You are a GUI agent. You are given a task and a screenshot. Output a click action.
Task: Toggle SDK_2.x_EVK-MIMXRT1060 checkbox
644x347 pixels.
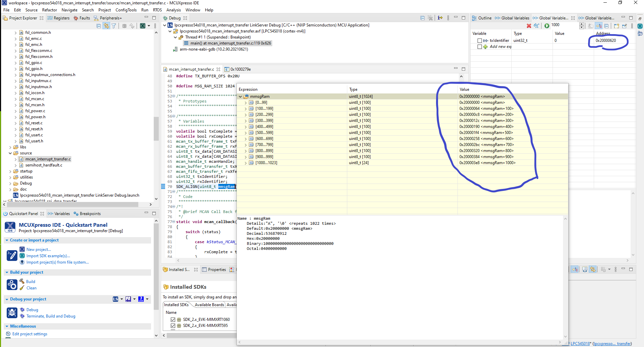coord(173,320)
